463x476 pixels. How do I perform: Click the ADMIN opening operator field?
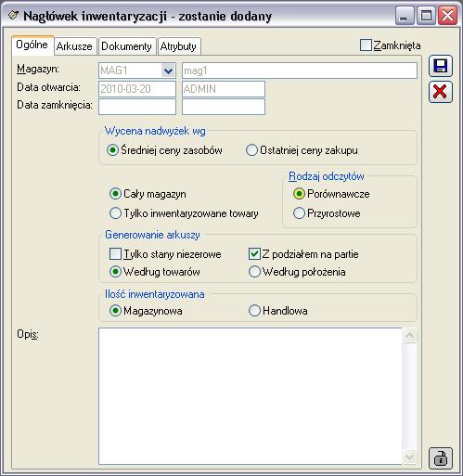pyautogui.click(x=224, y=89)
